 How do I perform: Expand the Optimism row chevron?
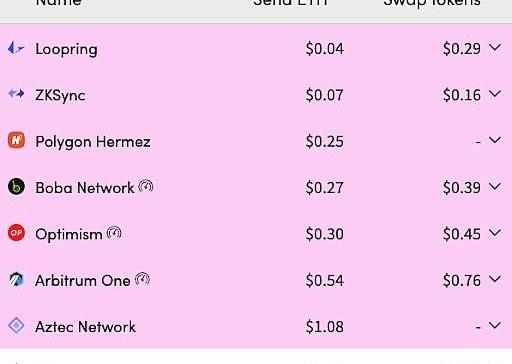495,233
